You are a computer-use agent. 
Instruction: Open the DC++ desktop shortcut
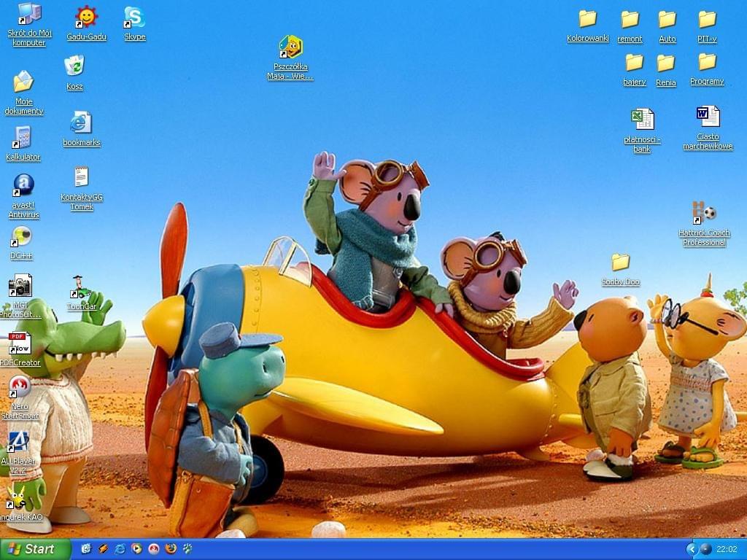pyautogui.click(x=21, y=237)
